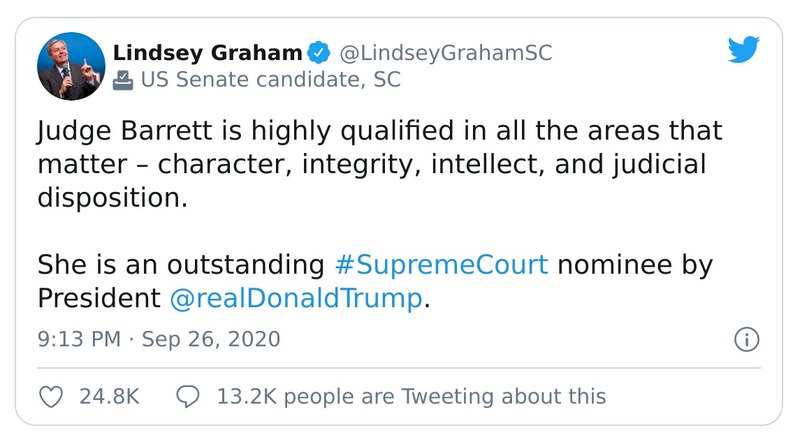Open the #SupremeCourt hashtag

(x=439, y=265)
